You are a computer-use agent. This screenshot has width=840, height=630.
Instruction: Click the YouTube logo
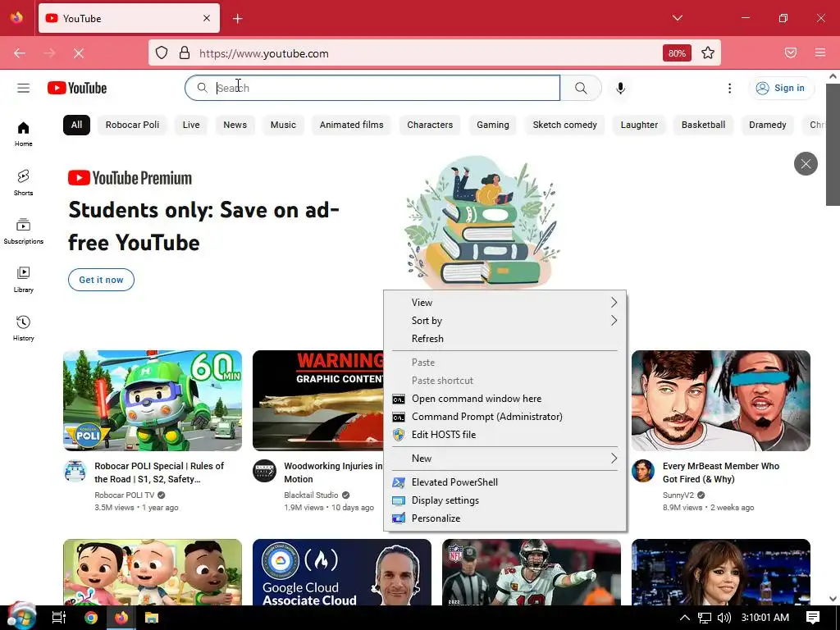[x=77, y=88]
